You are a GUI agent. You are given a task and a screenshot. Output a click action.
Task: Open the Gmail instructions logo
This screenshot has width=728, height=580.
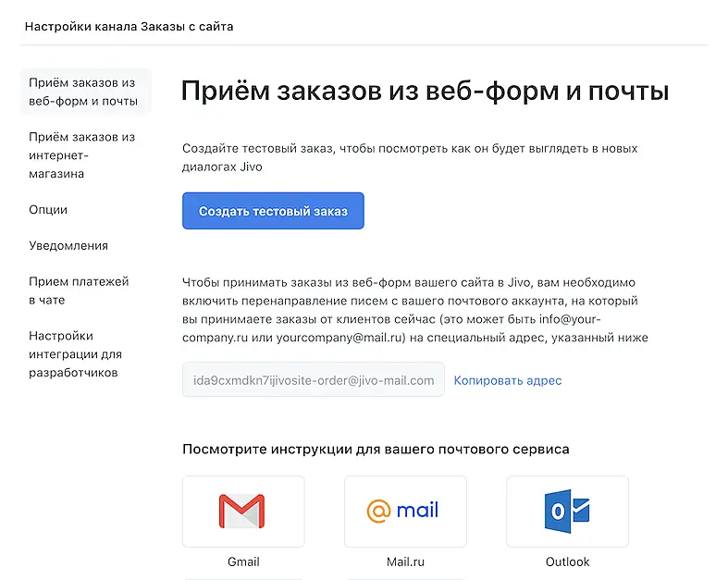pos(243,511)
